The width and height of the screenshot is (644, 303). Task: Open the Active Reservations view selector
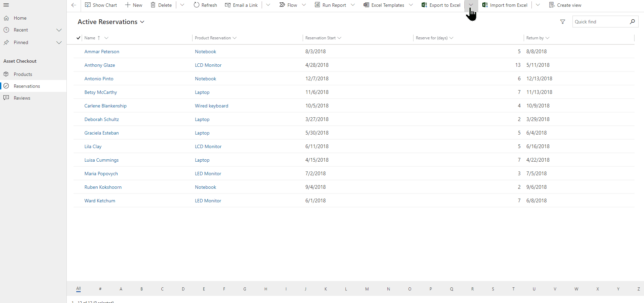[111, 22]
